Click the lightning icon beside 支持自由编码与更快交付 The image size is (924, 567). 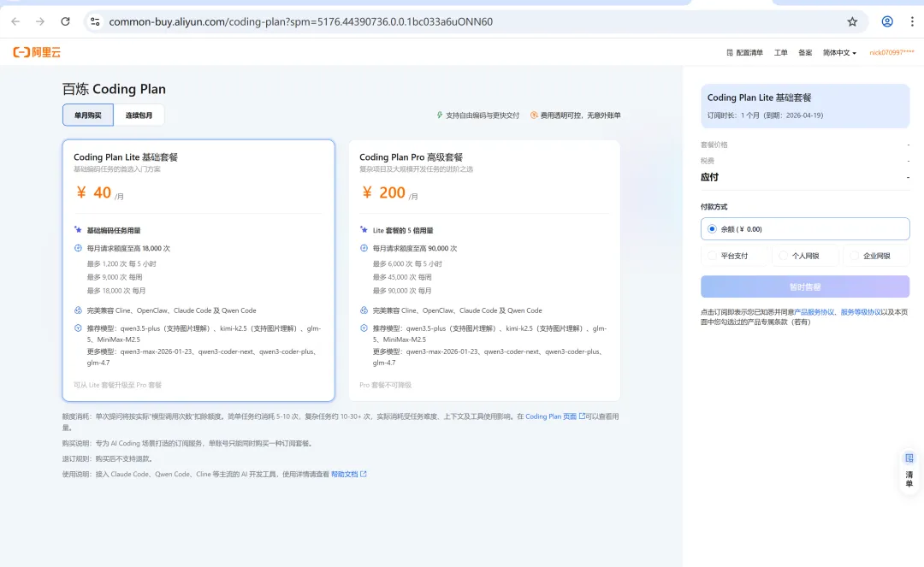tap(440, 115)
